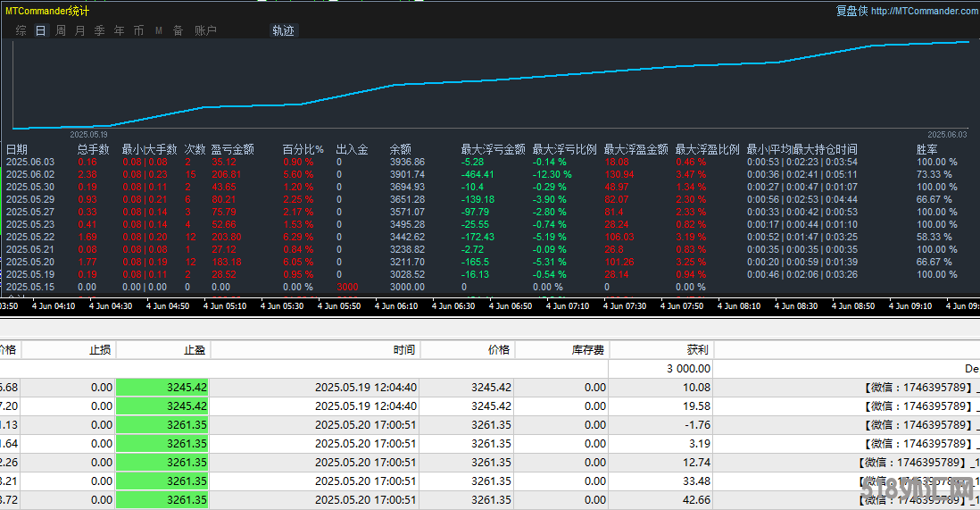
Task: Click the -464.41 max floating loss value
Action: coord(478,174)
